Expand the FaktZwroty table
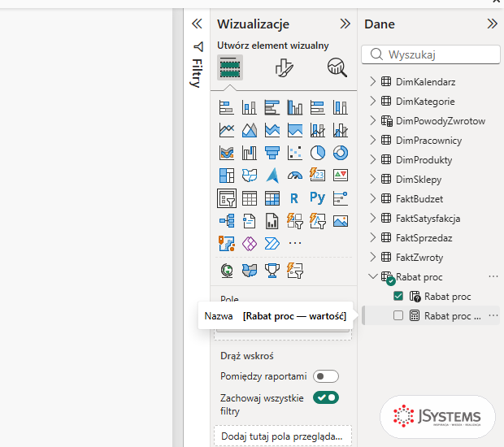 [x=372, y=257]
